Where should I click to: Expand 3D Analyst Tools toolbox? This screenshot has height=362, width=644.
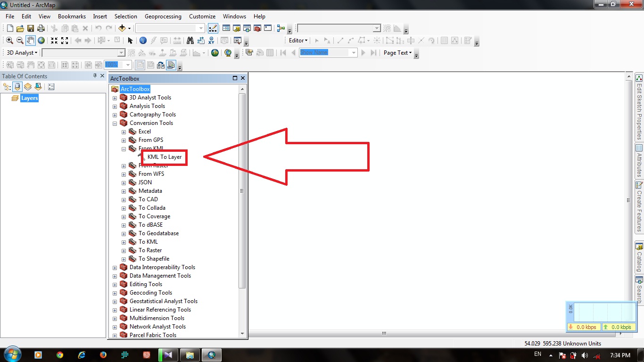(115, 98)
